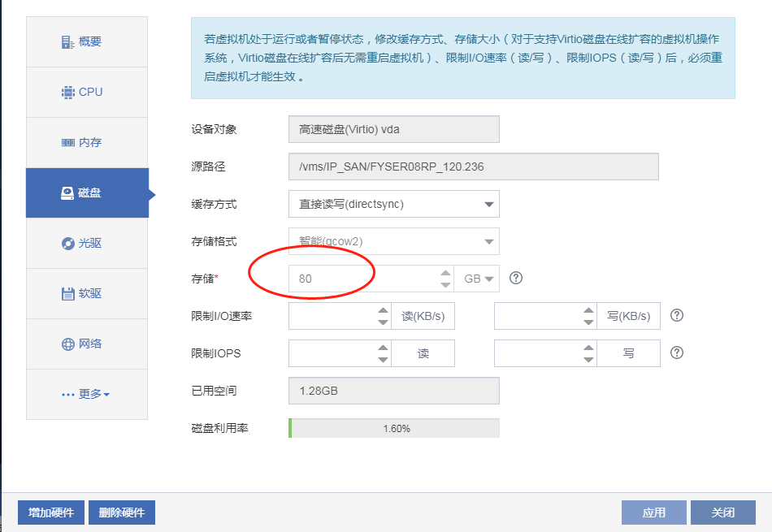
Task: Expand the 更多 more menu
Action: (86, 395)
